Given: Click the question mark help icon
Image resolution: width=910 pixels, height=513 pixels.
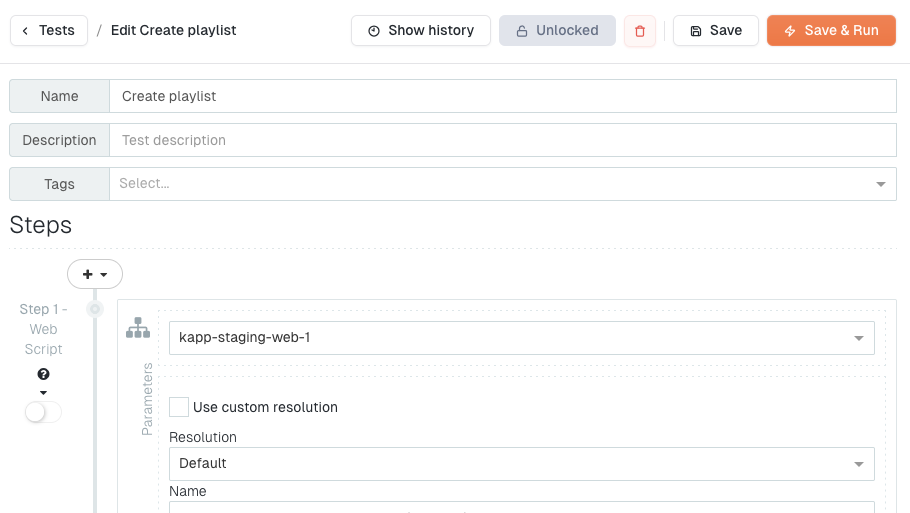Looking at the screenshot, I should click(43, 374).
